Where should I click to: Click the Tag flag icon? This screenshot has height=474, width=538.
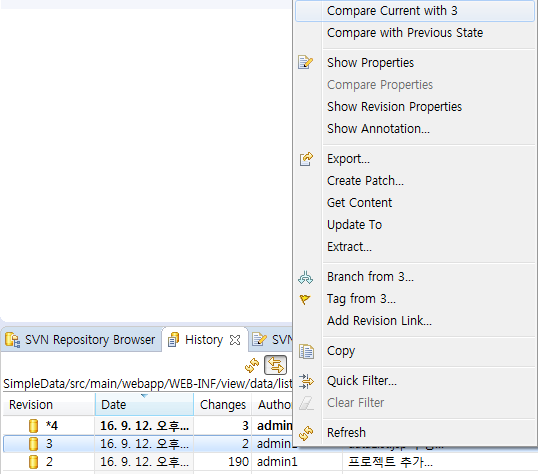point(305,299)
